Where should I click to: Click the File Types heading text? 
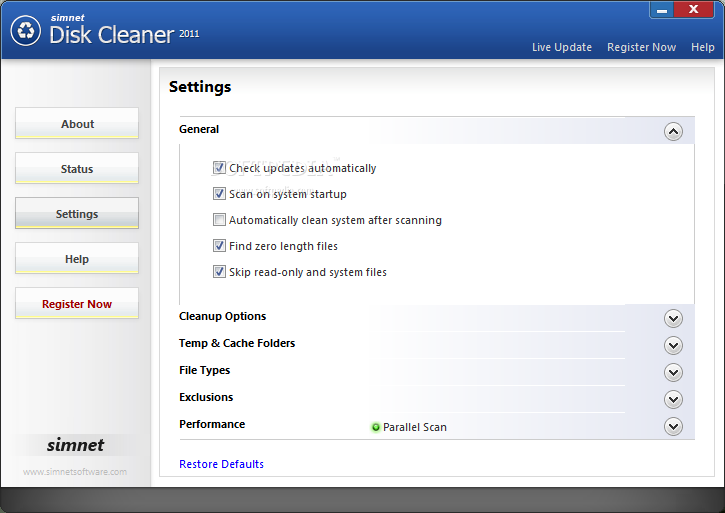[x=204, y=371]
